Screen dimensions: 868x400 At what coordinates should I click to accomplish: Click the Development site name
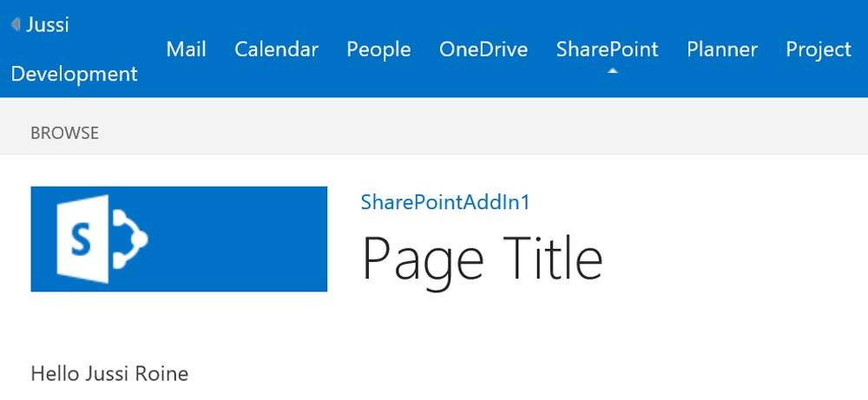pyautogui.click(x=74, y=75)
